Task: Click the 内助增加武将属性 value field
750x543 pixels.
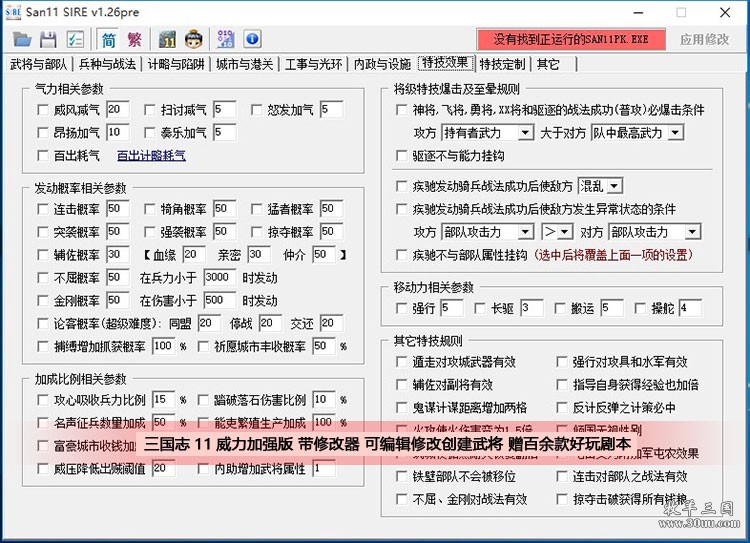Action: [x=324, y=468]
